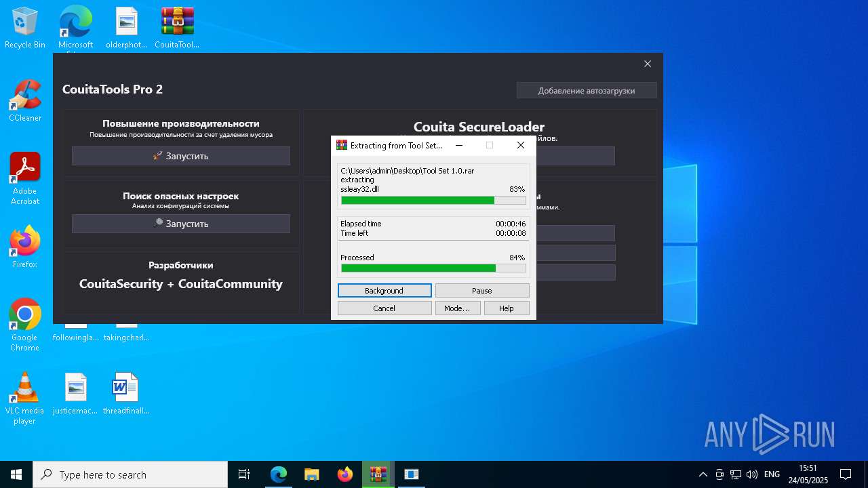Open the Windows Start menu

(x=16, y=474)
